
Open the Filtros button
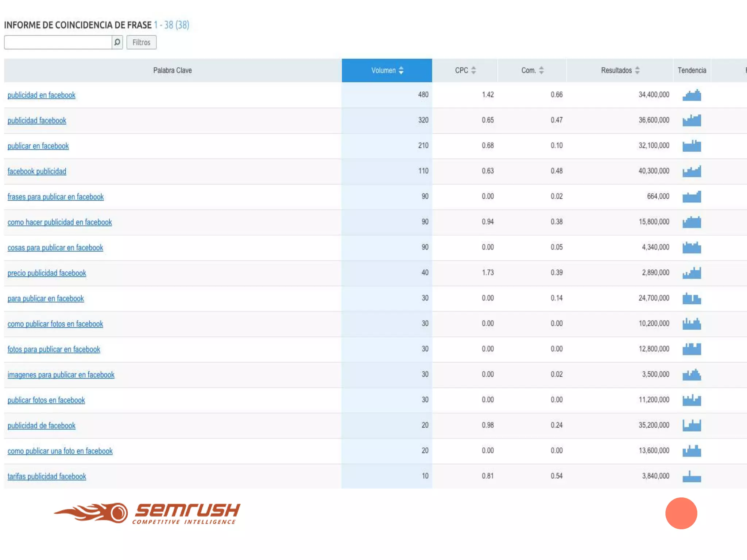click(x=142, y=42)
